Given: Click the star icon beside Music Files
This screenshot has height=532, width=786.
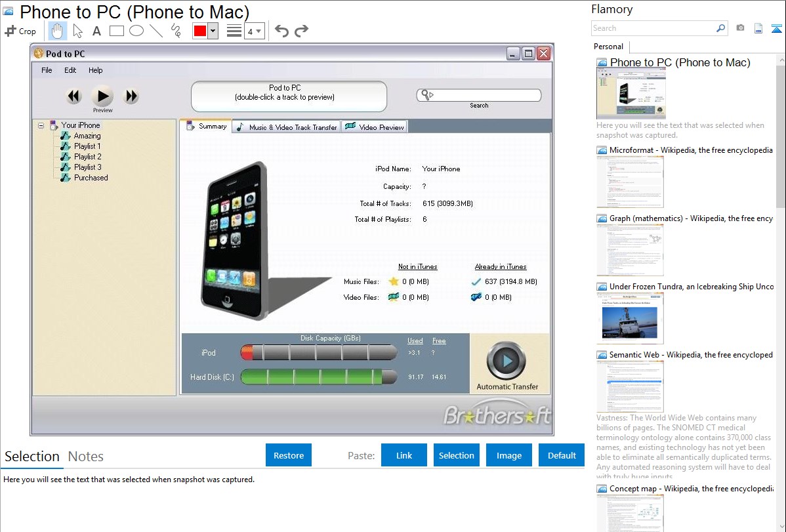Looking at the screenshot, I should [394, 281].
